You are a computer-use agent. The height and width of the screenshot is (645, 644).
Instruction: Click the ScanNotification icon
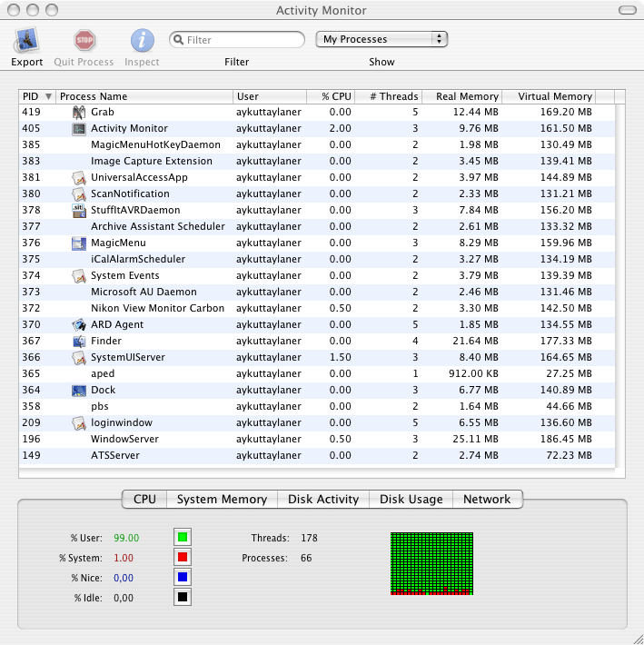tap(78, 193)
